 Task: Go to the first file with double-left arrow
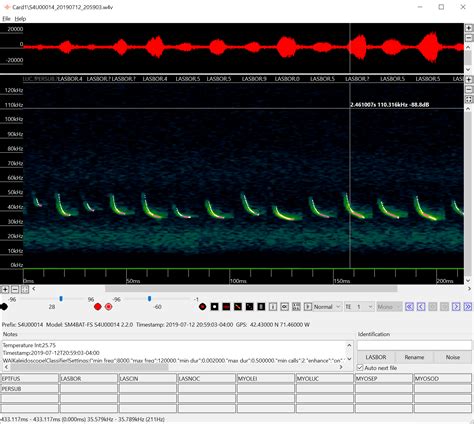[x=409, y=307]
